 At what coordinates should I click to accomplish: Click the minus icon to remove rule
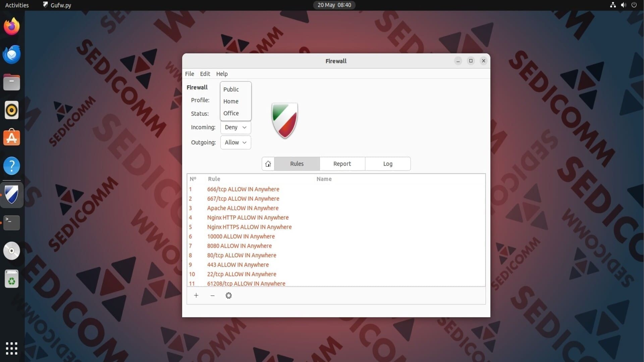tap(212, 295)
